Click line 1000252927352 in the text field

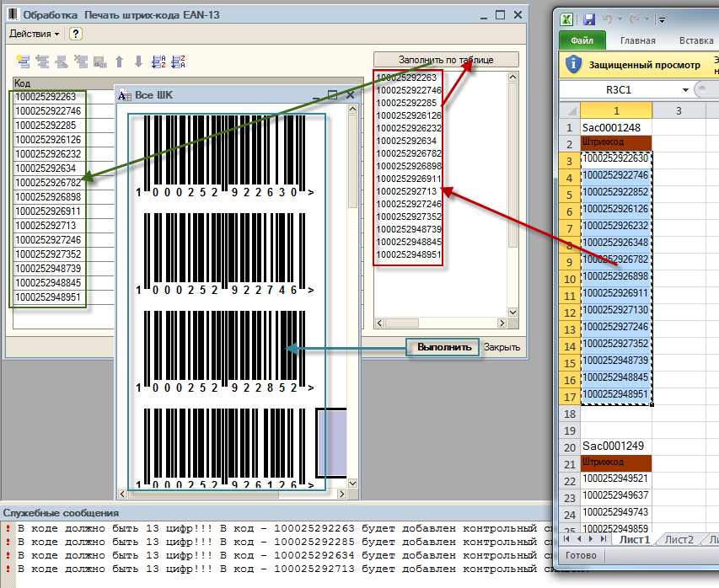click(409, 216)
